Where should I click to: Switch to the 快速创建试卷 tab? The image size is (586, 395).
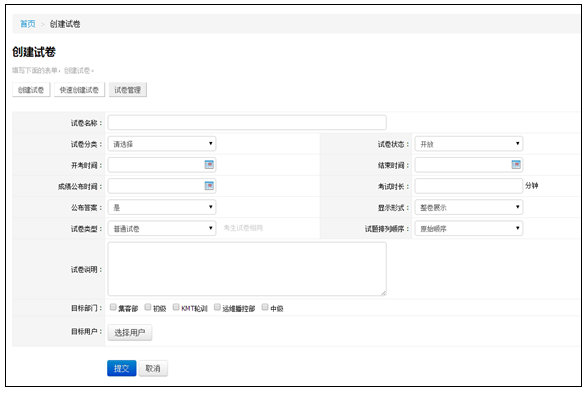coord(79,90)
